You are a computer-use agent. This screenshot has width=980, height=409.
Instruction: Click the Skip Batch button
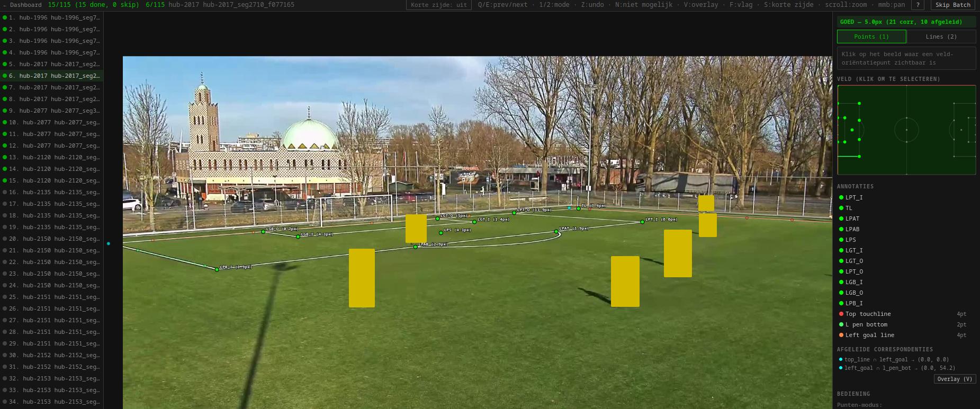[x=952, y=5]
